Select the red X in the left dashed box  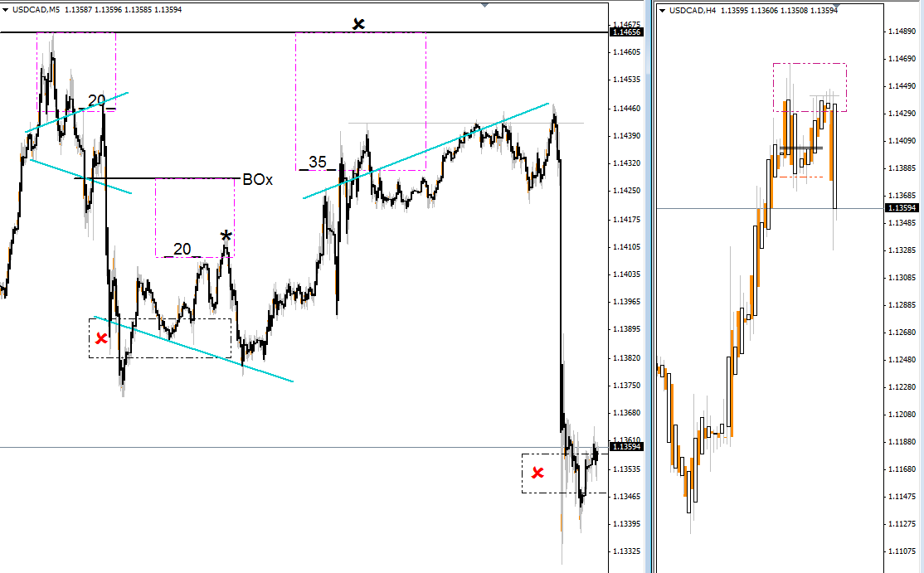pyautogui.click(x=101, y=338)
